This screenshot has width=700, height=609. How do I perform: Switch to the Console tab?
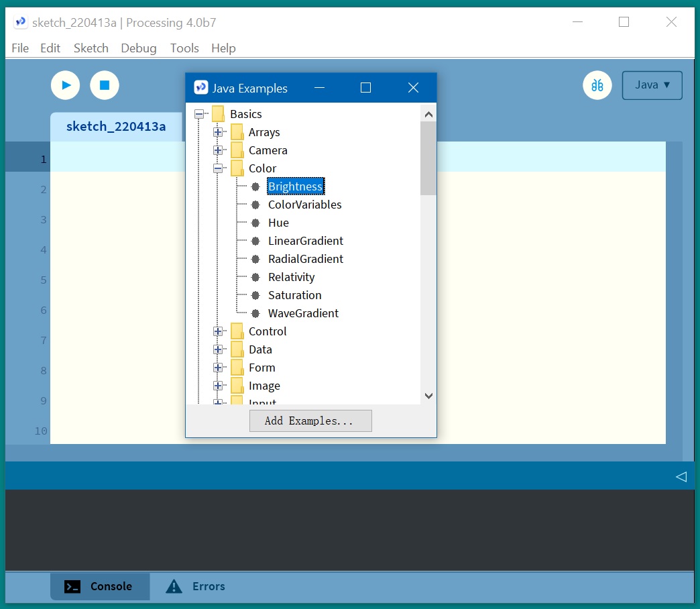tap(99, 586)
